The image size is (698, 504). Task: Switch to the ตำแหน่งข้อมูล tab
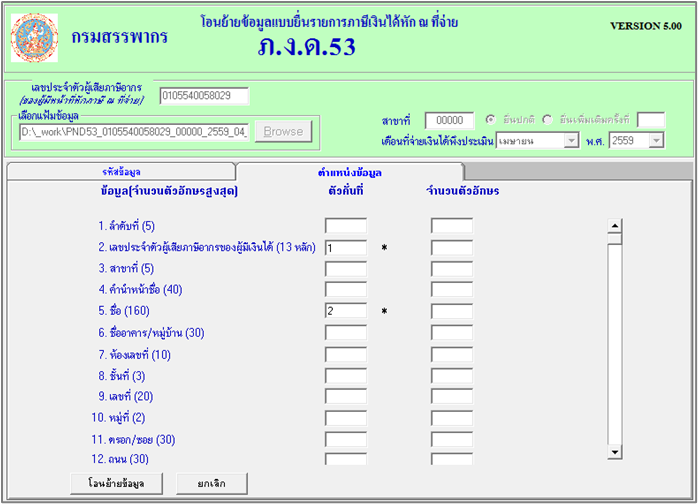coord(350,172)
